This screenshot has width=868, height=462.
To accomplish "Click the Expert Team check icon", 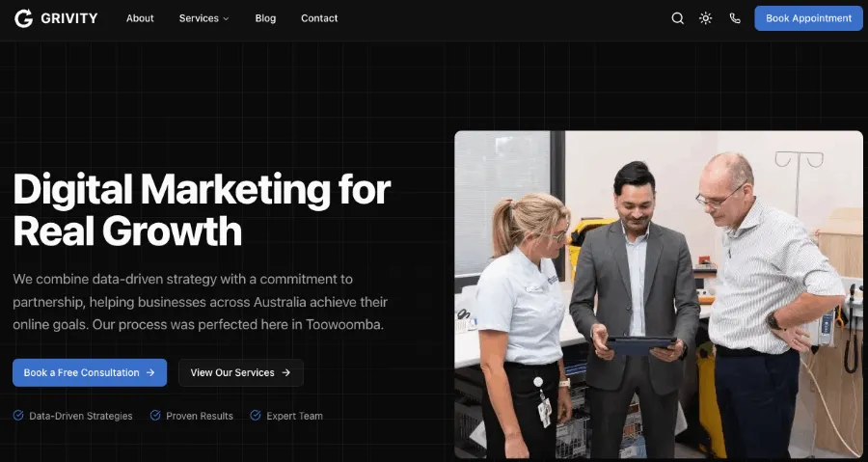I will tap(256, 415).
